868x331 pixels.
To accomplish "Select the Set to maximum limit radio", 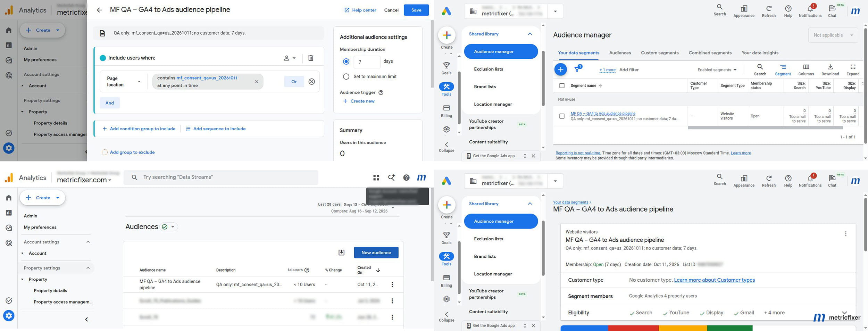I will [346, 76].
